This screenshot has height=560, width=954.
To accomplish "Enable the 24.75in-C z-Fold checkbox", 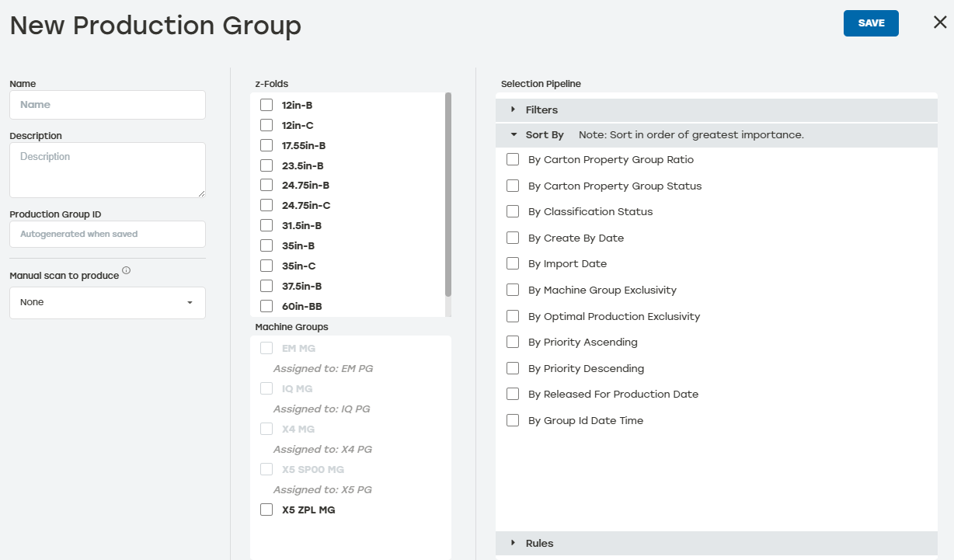I will (266, 205).
